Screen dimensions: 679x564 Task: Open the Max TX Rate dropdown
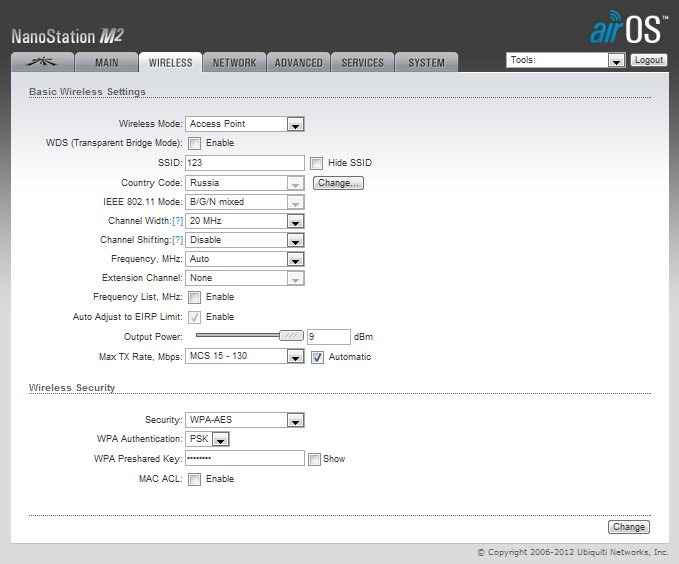pos(245,356)
